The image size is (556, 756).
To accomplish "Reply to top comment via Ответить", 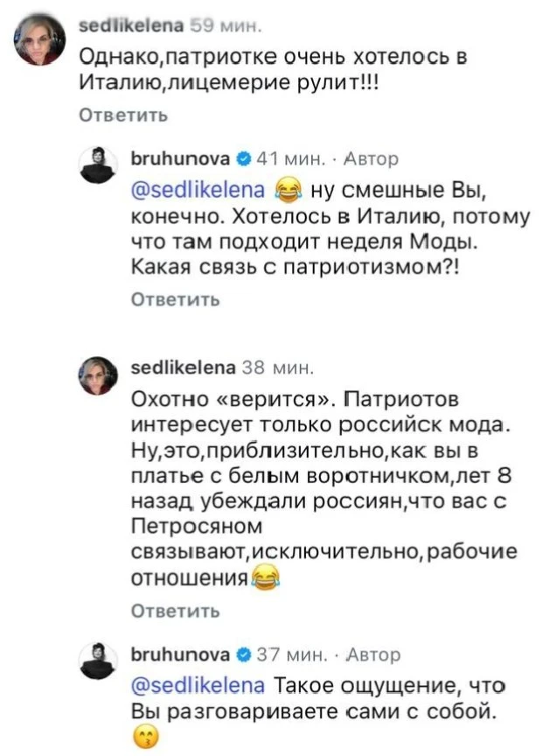I will click(123, 115).
